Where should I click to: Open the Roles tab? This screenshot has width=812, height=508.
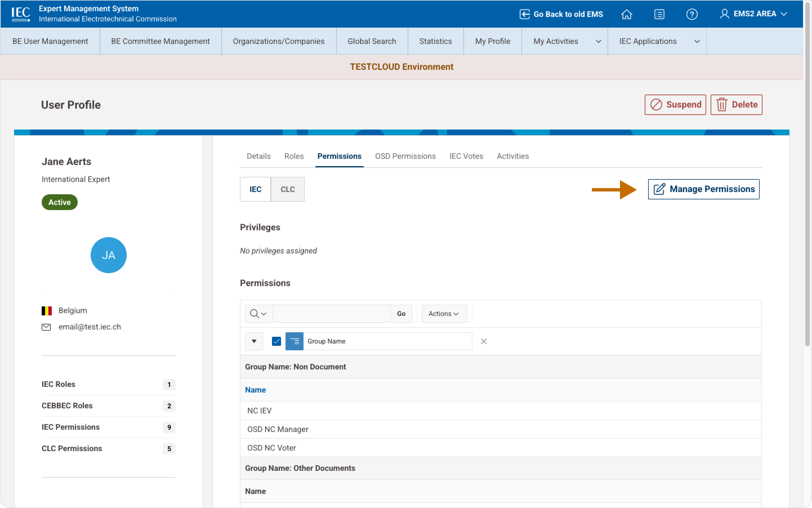click(294, 156)
